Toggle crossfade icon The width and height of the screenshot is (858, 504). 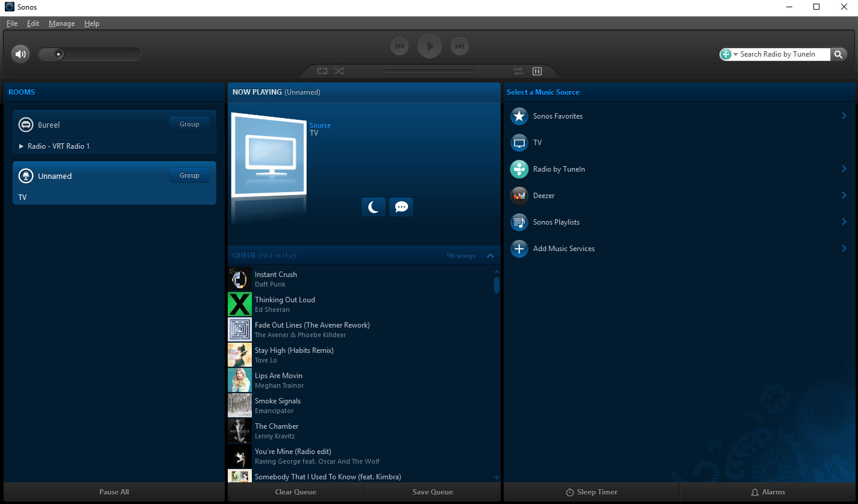point(518,71)
